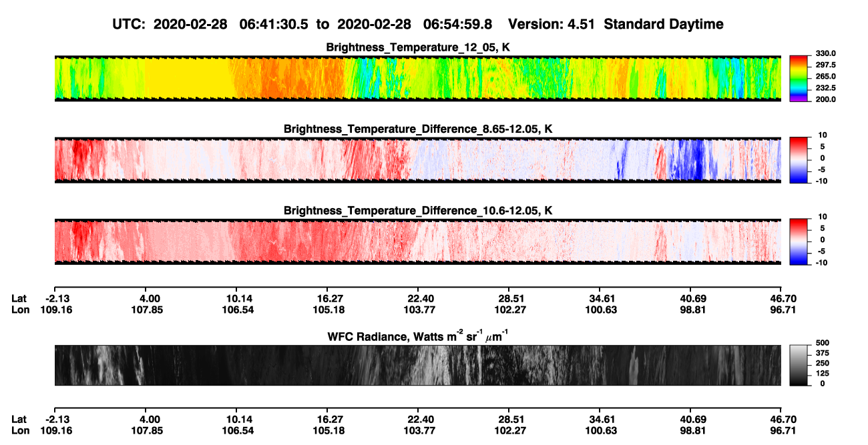Click the '500' label on the radiance colorbar
Viewport: 868px width, 445px height.
coord(823,344)
